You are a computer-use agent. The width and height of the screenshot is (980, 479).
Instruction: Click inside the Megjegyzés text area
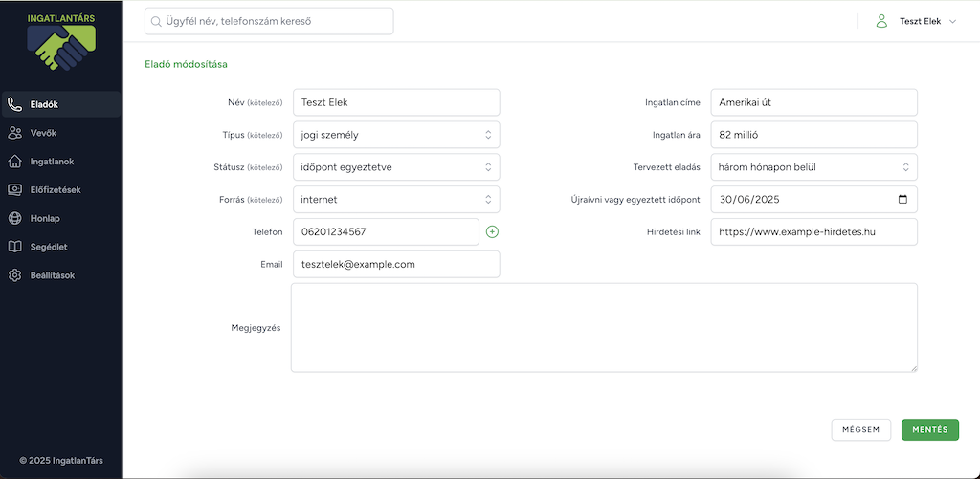[604, 327]
